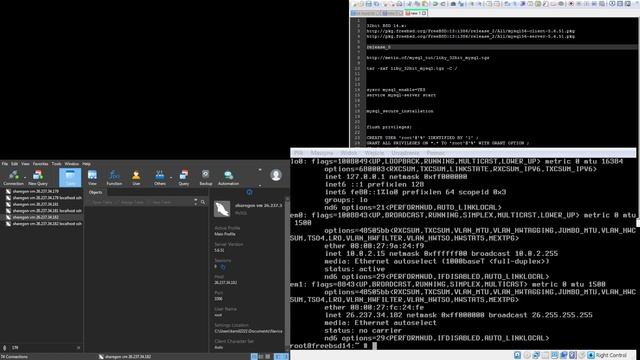Click 'Main Profile' value in info panel
This screenshot has height=360, width=640.
click(224, 234)
